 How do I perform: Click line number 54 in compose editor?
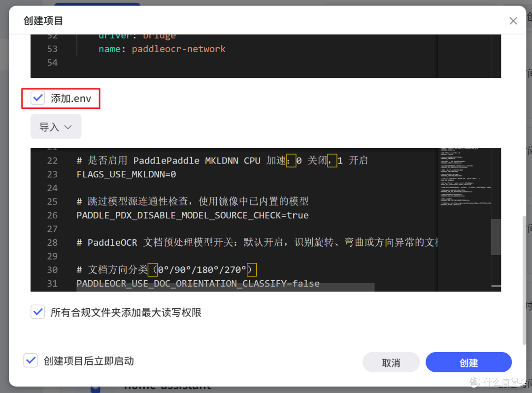point(52,63)
